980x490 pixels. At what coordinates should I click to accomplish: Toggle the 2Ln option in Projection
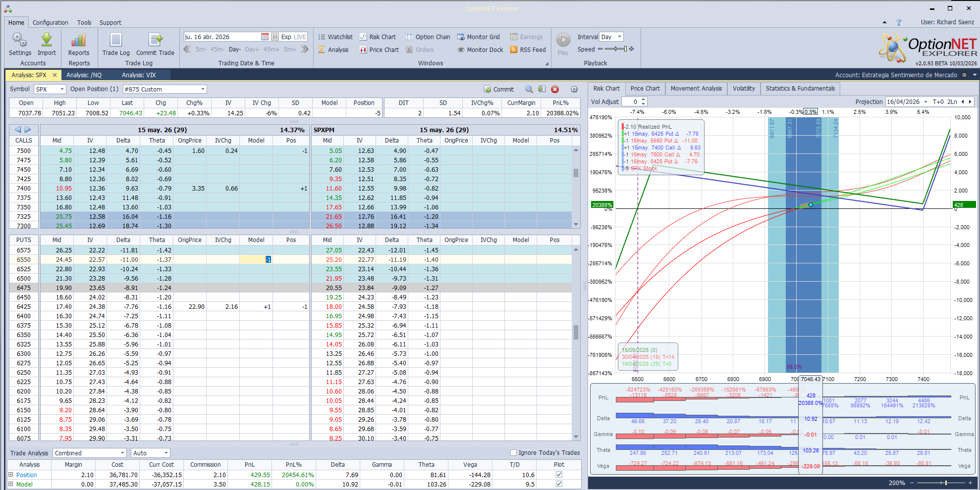click(952, 101)
